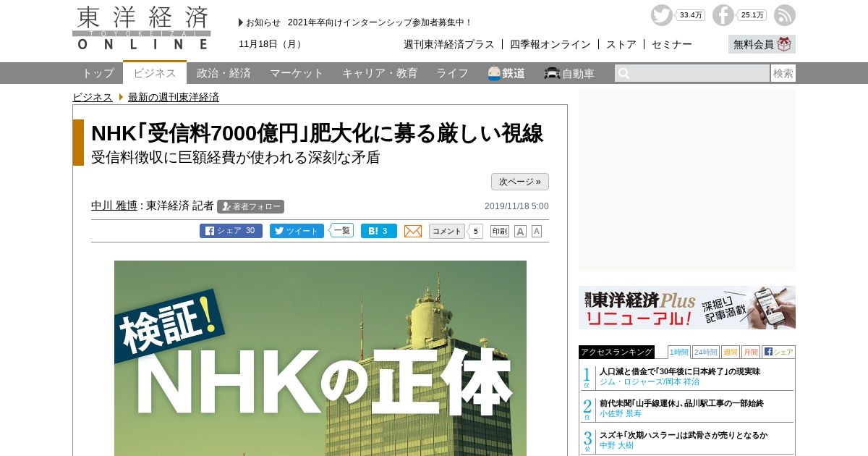Viewport: 868px width, 456px height.
Task: Select the larger font size A icon
Action: [x=520, y=231]
